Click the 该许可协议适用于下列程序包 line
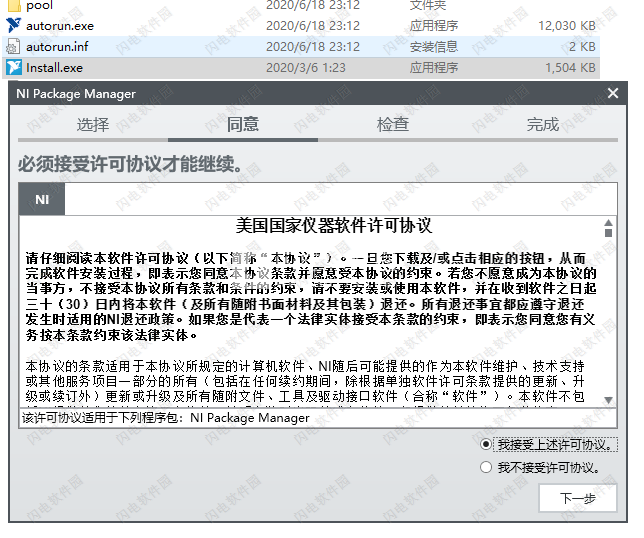The height and width of the screenshot is (538, 644). point(166,418)
